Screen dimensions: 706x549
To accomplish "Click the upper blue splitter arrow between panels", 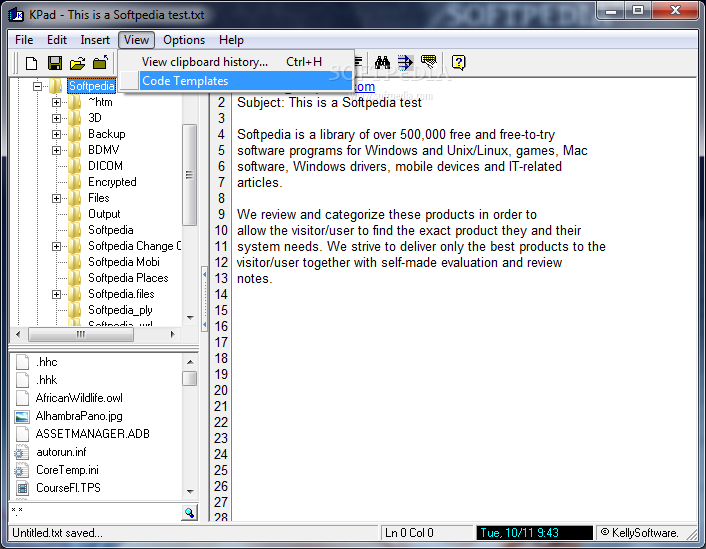I will coord(204,274).
